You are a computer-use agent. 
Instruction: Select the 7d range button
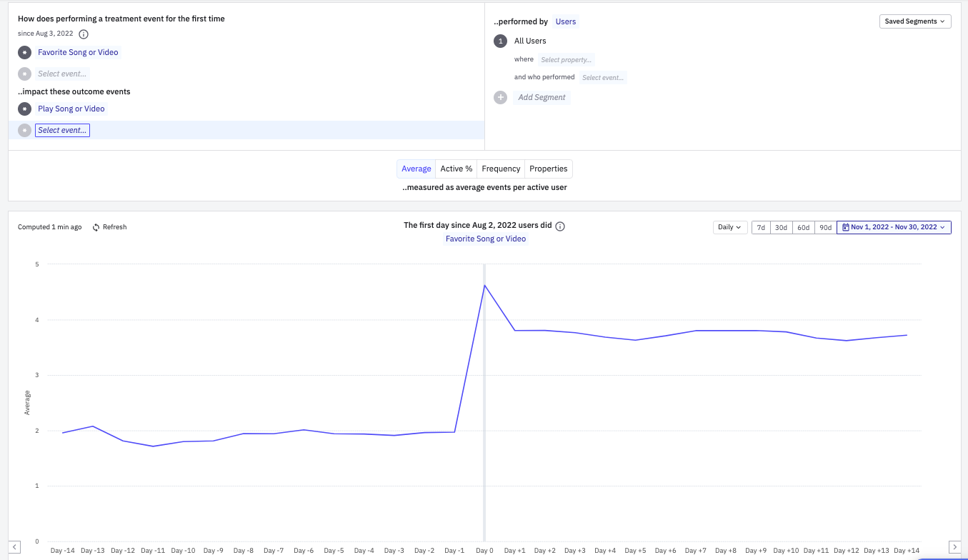click(762, 227)
